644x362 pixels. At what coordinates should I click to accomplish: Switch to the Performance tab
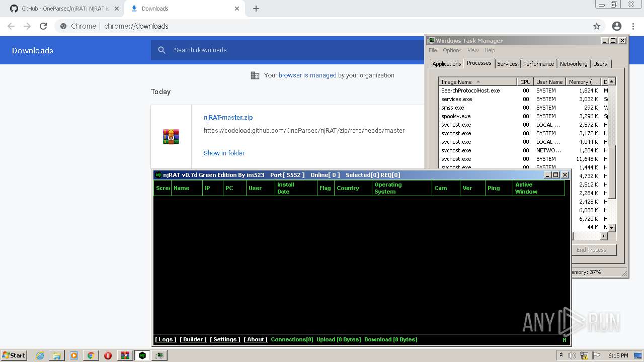coord(538,64)
